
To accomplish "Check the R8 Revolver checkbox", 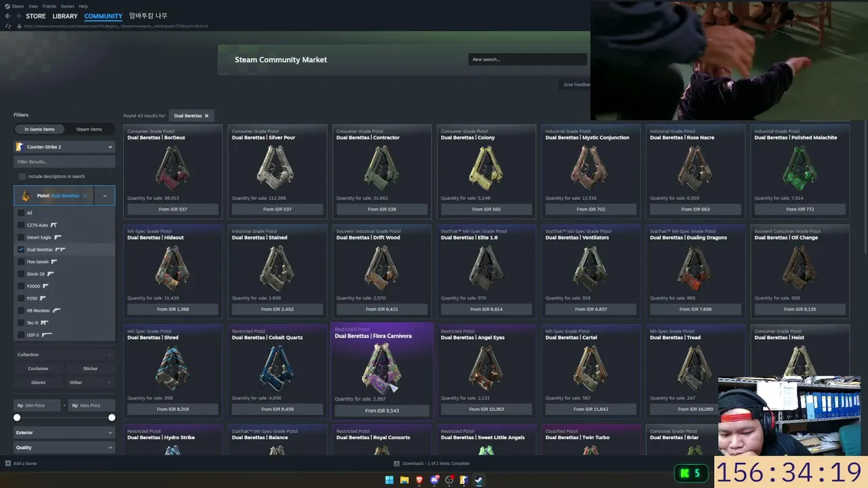I will coord(21,310).
